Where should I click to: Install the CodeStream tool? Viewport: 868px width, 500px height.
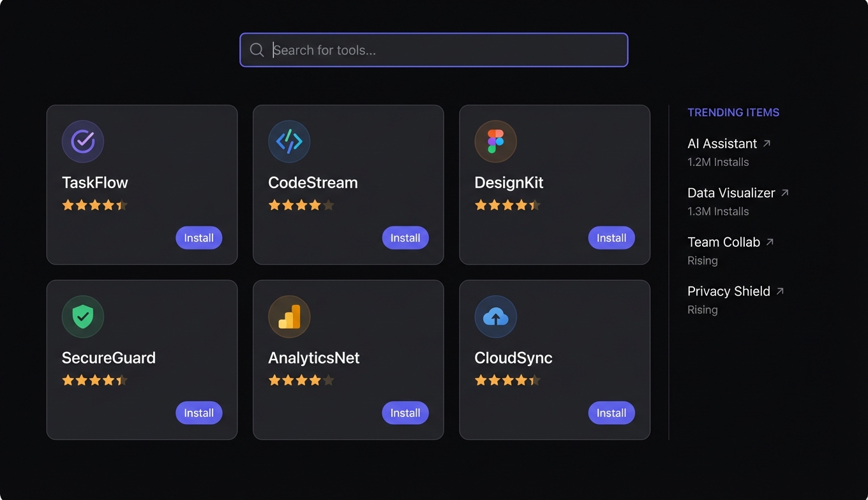[x=405, y=238]
